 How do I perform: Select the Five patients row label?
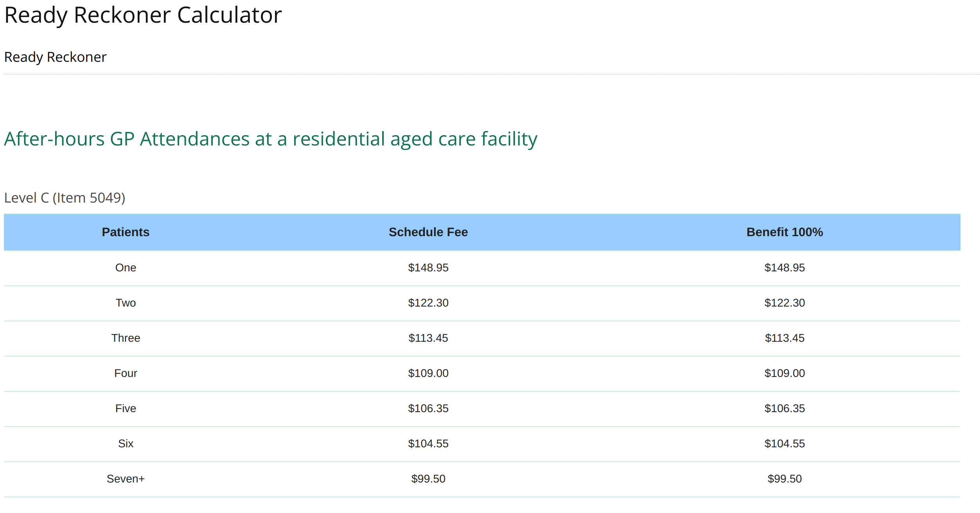126,409
